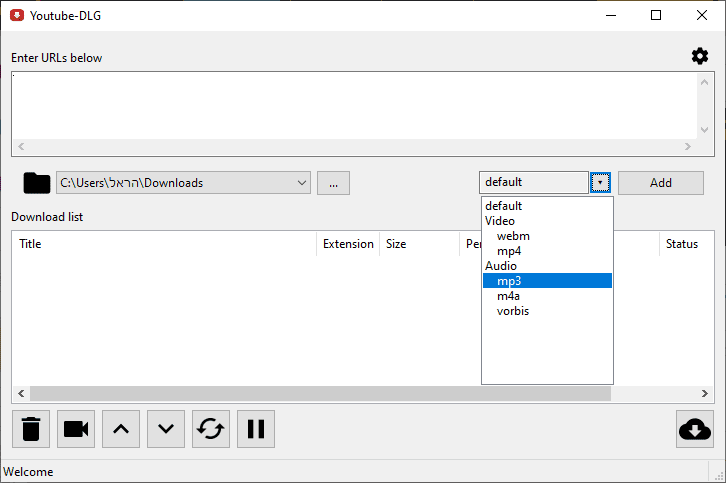Screen dimensions: 726x483
Task: Select mp3 audio format
Action: [x=547, y=281]
